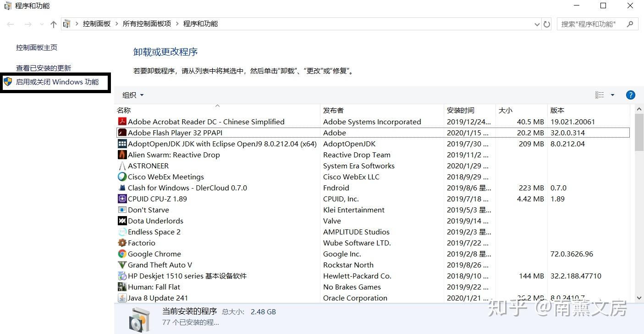Open the help question mark icon
644x334 pixels.
(631, 95)
